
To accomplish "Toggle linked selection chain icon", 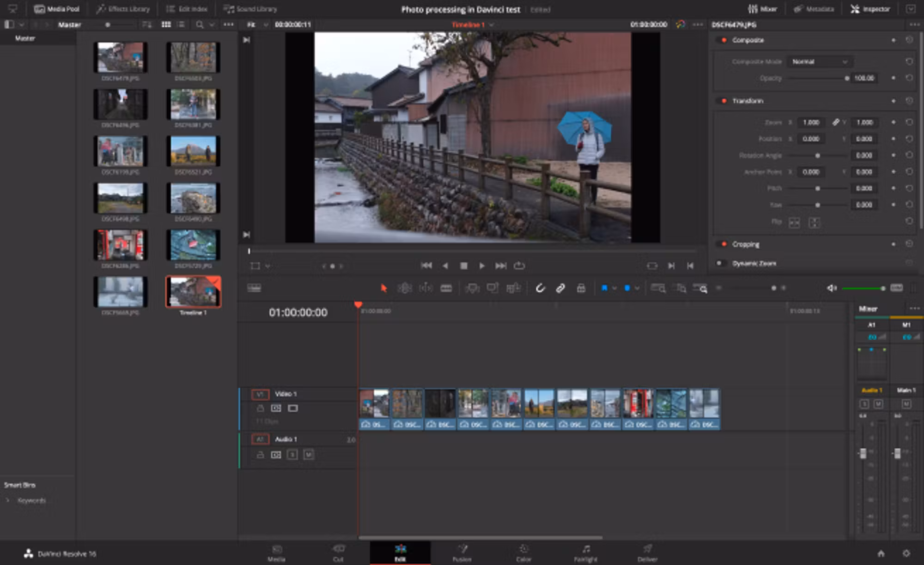I will [560, 288].
